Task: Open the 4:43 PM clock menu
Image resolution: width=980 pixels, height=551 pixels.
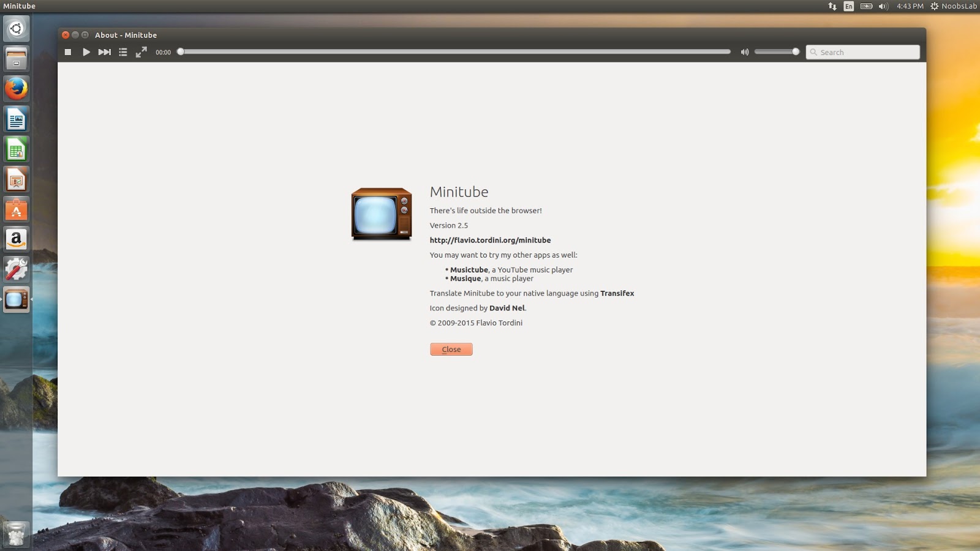Action: [x=910, y=6]
